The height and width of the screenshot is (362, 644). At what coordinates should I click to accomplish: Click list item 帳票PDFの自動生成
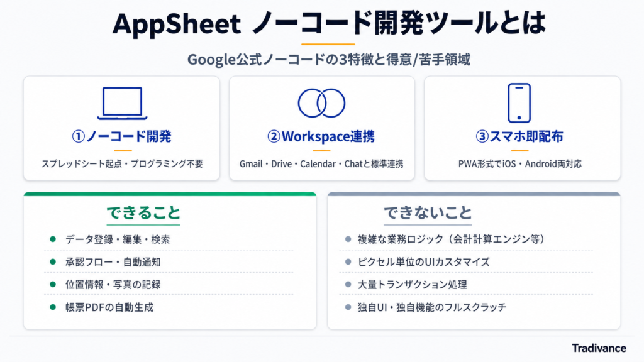point(109,307)
